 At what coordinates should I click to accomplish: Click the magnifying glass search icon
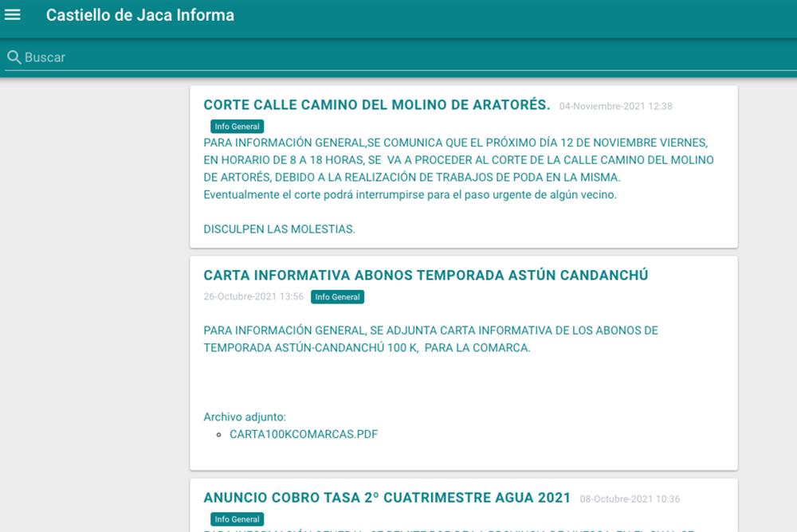tap(14, 57)
